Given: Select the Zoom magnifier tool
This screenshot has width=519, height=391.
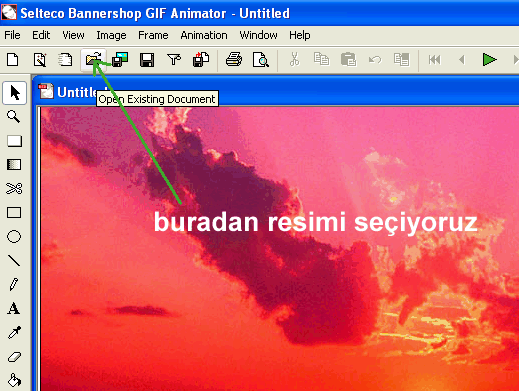Looking at the screenshot, I should coord(13,116).
